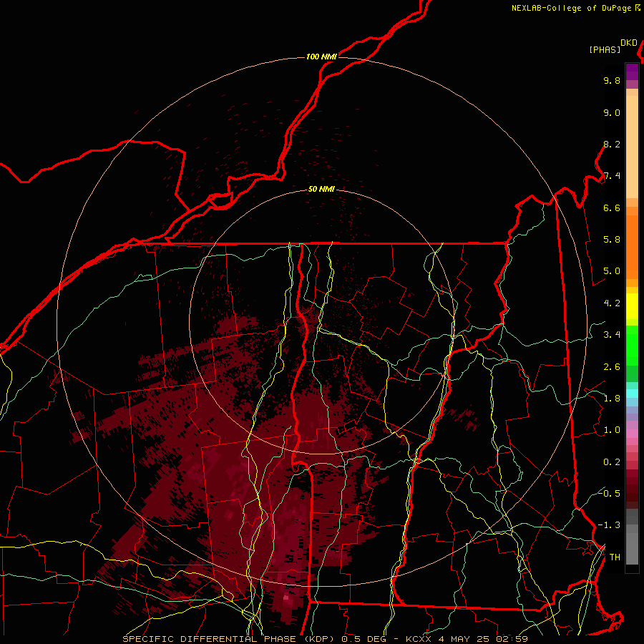644x644 pixels.
Task: Pick the cyan color bar segment
Action: click(632, 394)
